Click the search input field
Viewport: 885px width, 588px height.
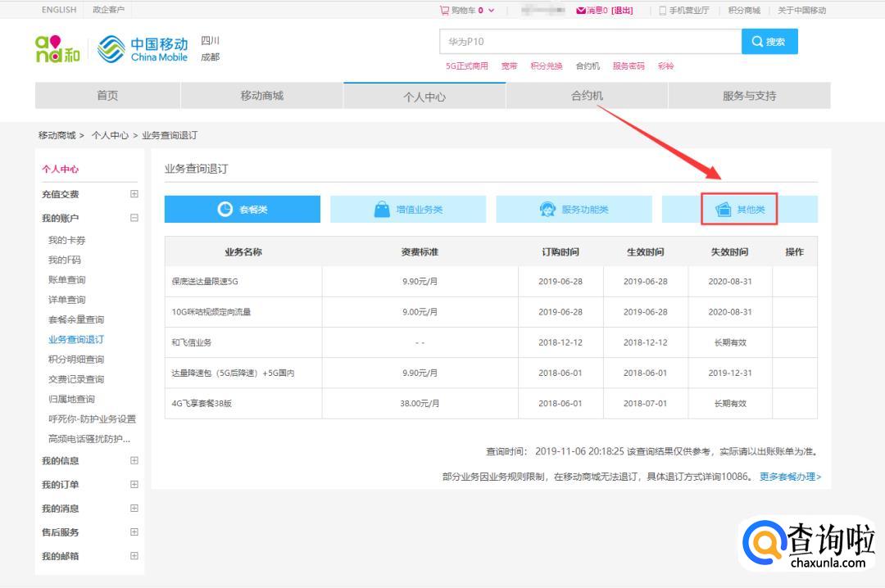(x=590, y=42)
